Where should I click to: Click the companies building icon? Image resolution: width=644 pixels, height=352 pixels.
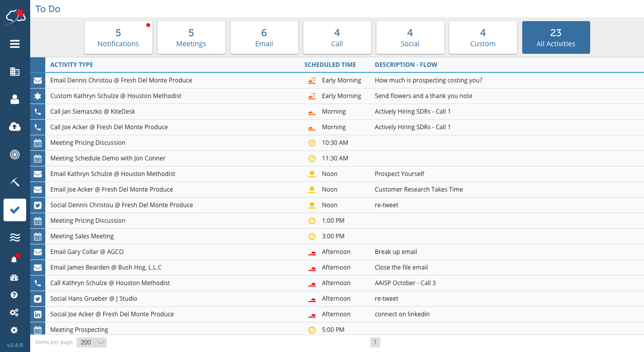pos(15,71)
